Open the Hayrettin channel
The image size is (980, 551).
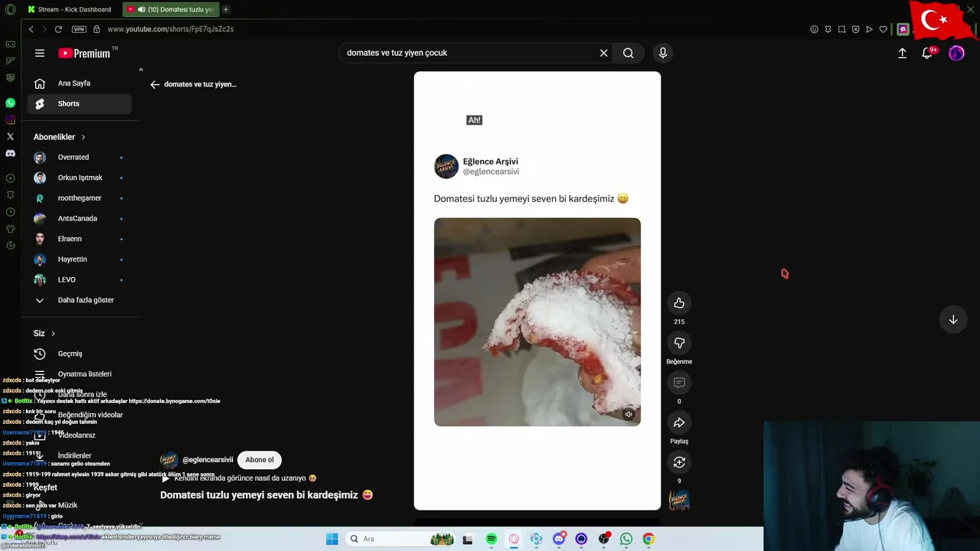[79, 259]
